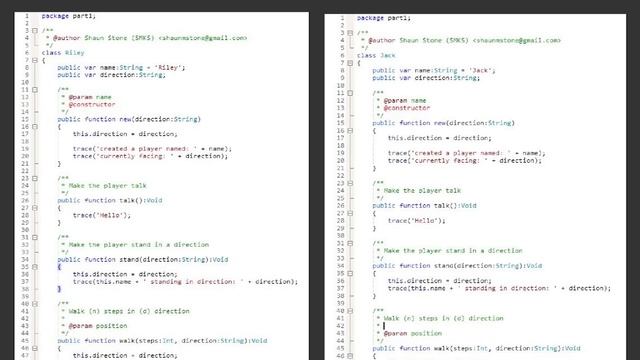Collapse the line 23 comment fold in Riley editor
640x360 pixels.
click(x=35, y=178)
